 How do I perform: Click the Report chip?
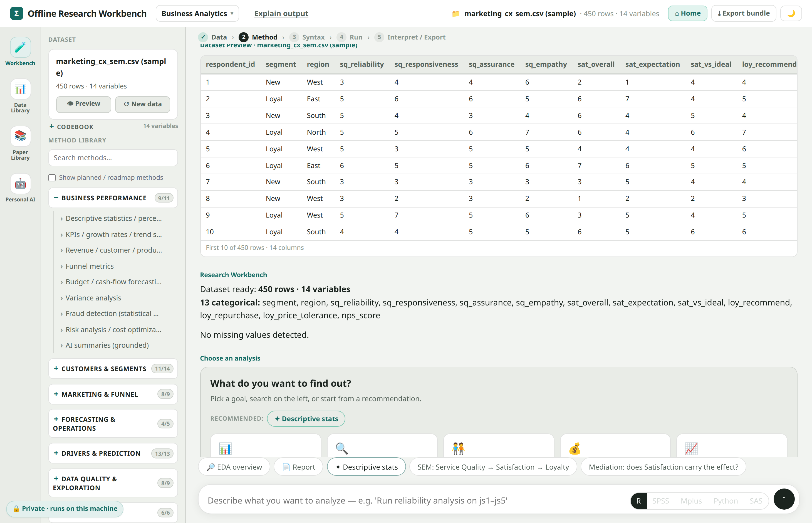(298, 467)
